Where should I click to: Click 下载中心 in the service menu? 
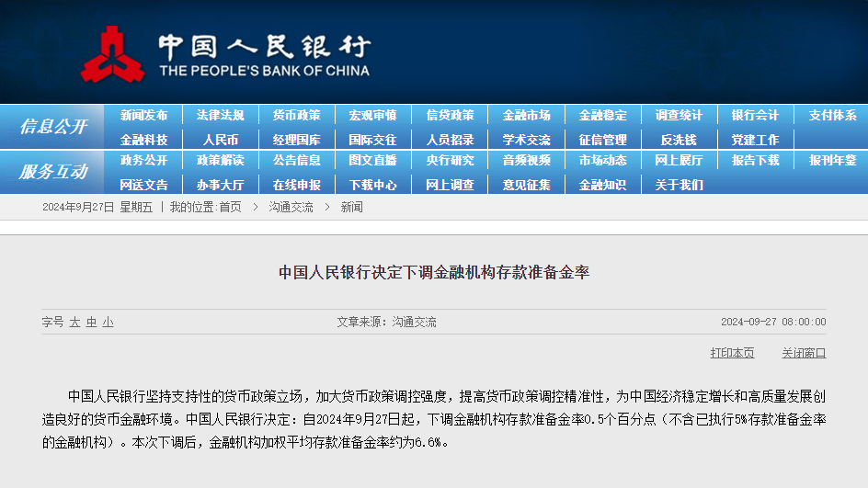(x=372, y=184)
